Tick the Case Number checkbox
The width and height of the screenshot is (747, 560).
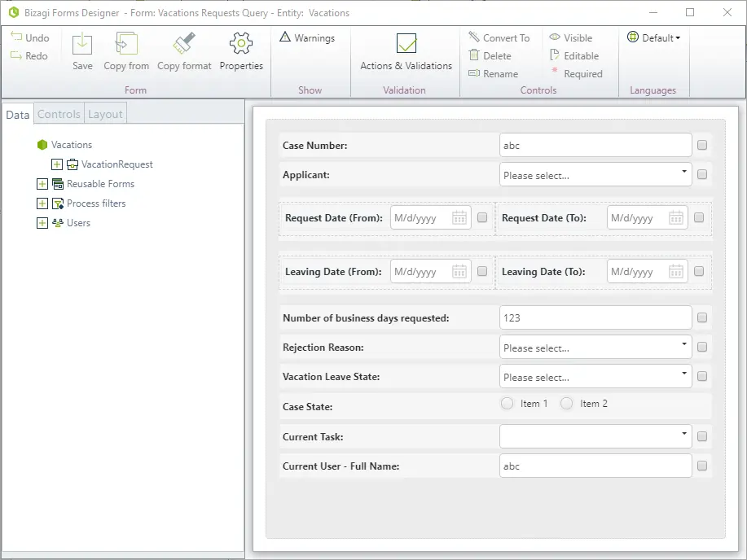click(x=702, y=145)
